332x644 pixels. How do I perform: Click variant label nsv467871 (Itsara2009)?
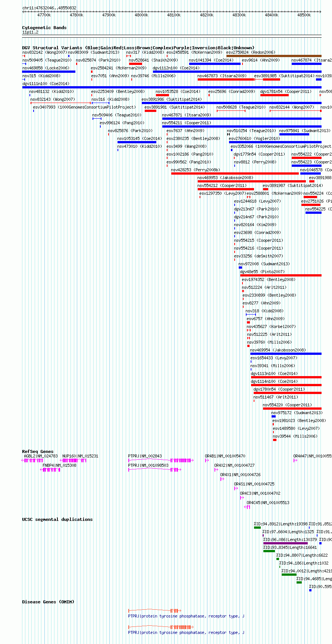point(187,115)
